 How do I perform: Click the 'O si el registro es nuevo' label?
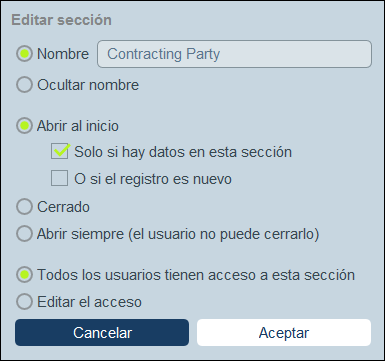153,179
